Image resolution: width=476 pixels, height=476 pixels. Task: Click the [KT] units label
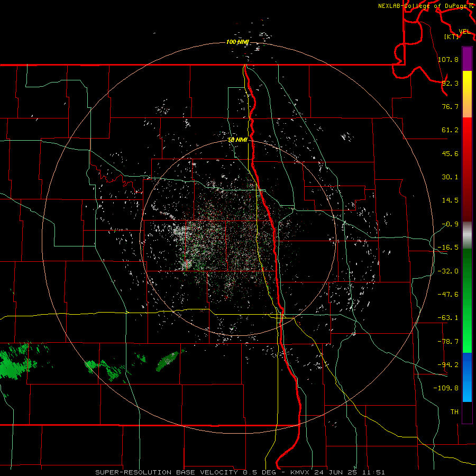[x=452, y=36]
